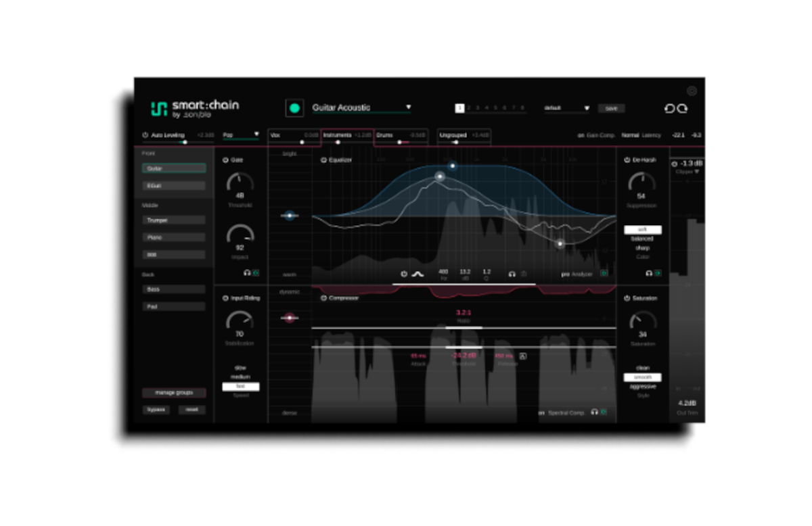The image size is (812, 526).
Task: Click the white EQ node at curve peak
Action: tap(440, 176)
